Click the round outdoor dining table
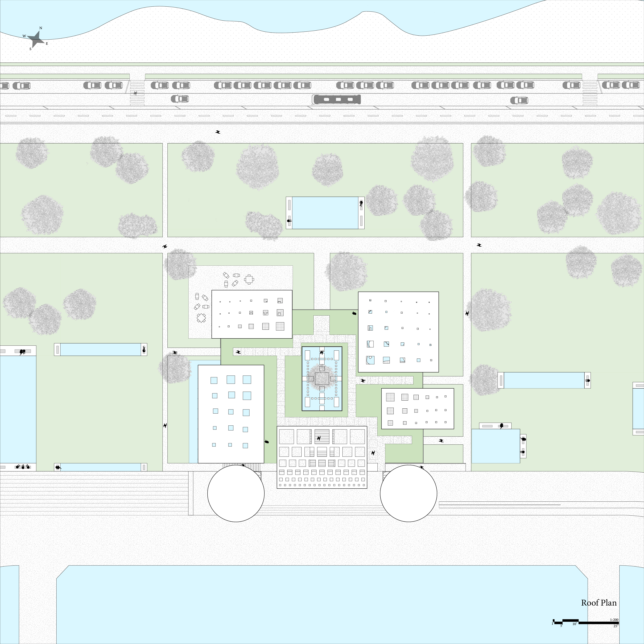 click(249, 279)
